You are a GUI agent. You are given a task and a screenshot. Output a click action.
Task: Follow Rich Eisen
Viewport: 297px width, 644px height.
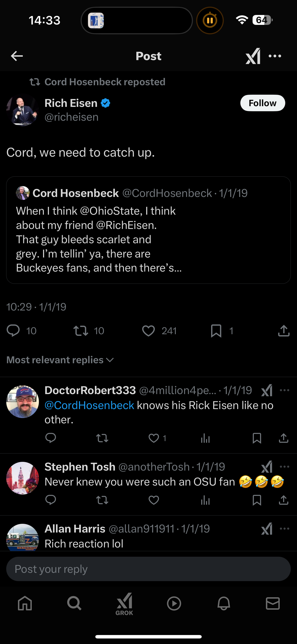coord(262,103)
